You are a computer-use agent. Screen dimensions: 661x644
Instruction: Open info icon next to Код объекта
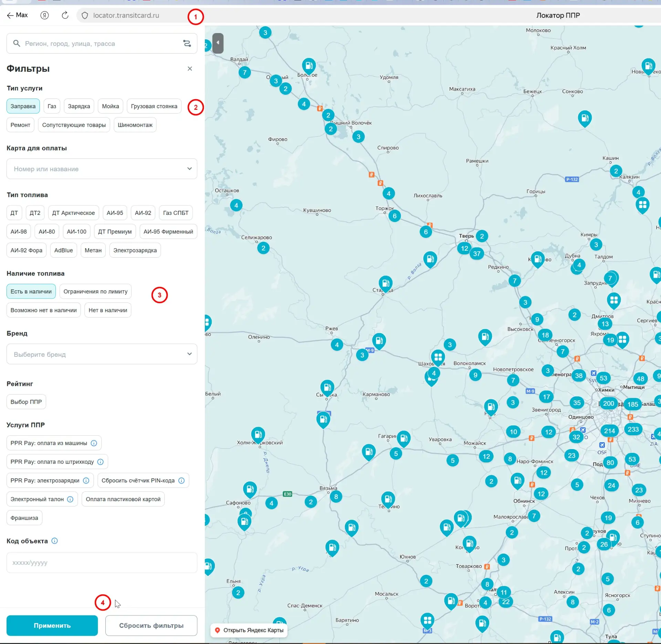54,541
